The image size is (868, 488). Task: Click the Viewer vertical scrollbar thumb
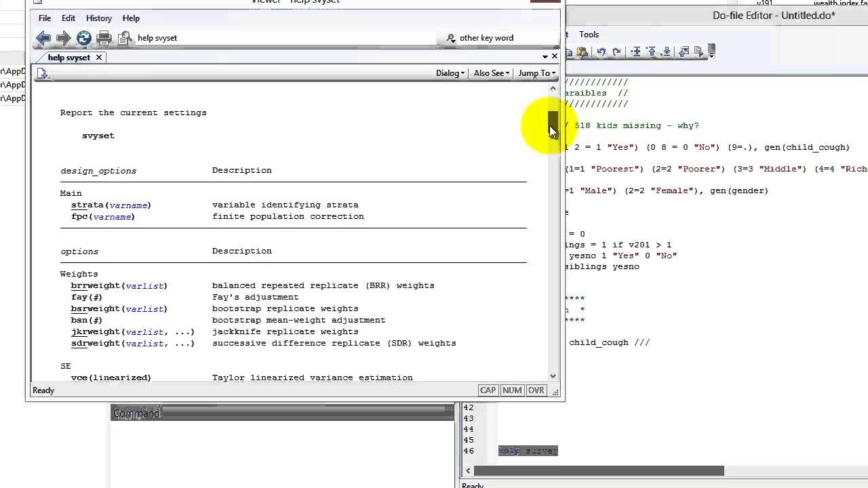point(553,125)
